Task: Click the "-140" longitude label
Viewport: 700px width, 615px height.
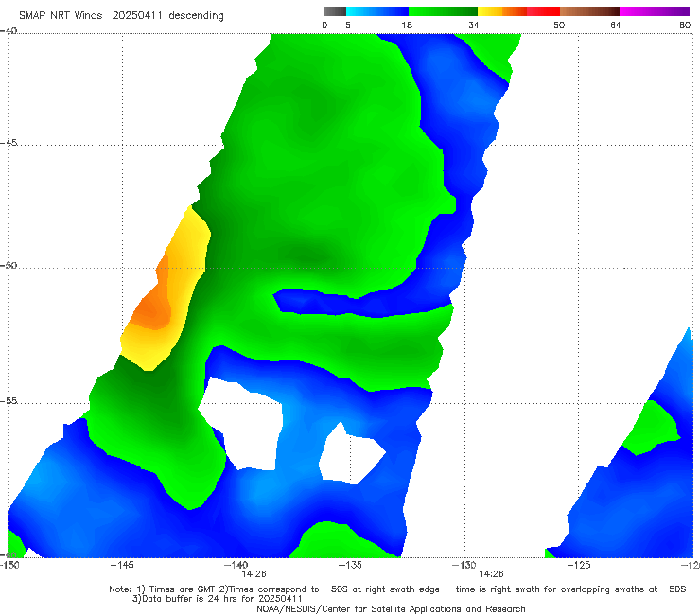Action: (x=236, y=565)
